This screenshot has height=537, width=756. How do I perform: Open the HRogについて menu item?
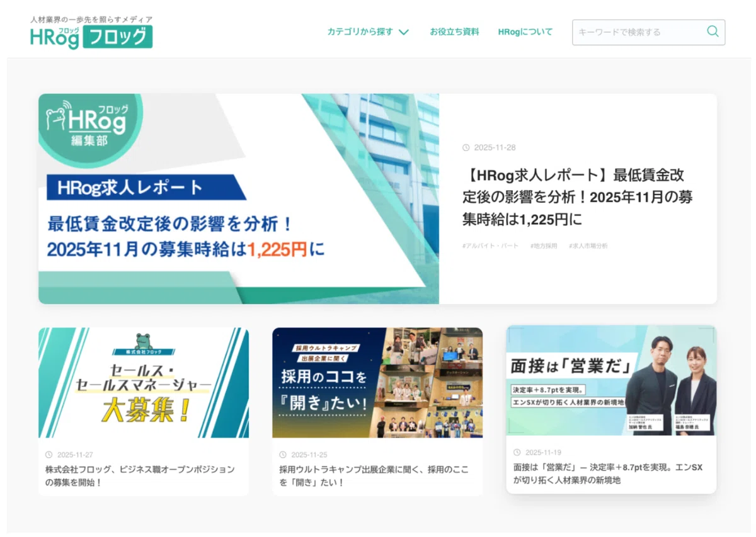tap(525, 31)
